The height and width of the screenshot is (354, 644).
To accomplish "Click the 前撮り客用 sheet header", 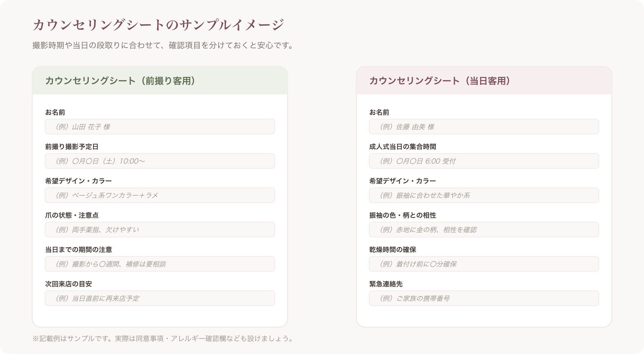I will (160, 81).
